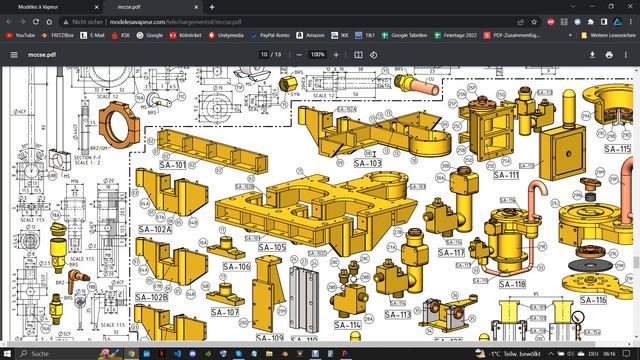Open the volume control in tray
This screenshot has height=360, width=640.
pos(571,353)
